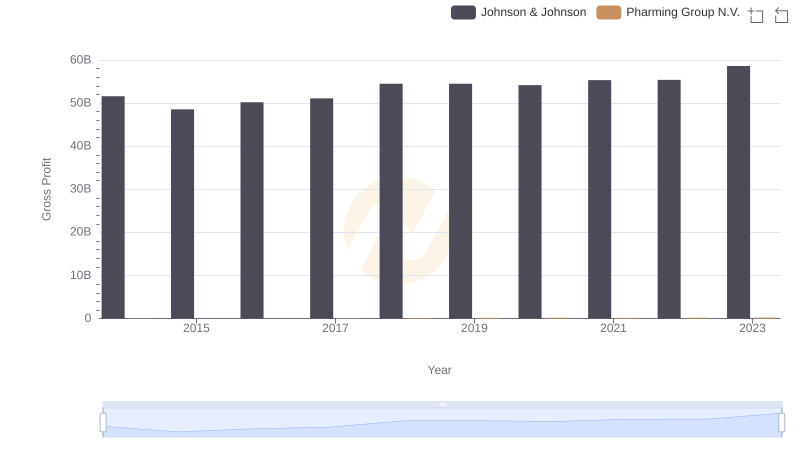Click the 20B y-axis label

(81, 232)
